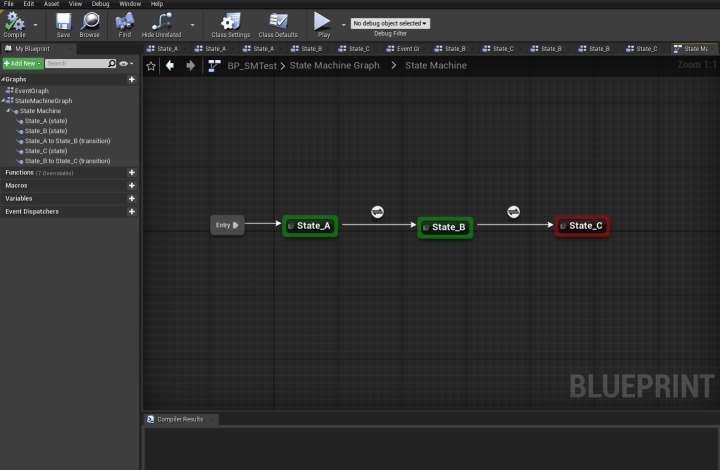Open Hide Unrelated options dropdown arrow
This screenshot has height=470, width=720.
pos(192,25)
